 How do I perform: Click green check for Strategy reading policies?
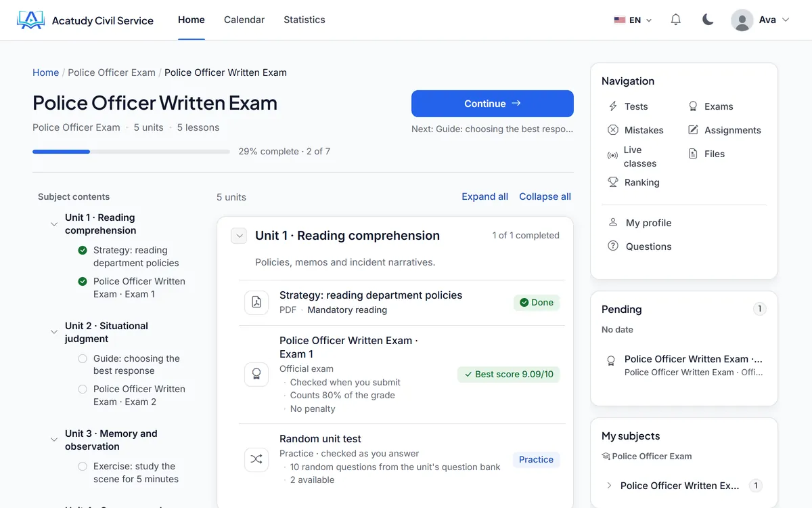(83, 250)
